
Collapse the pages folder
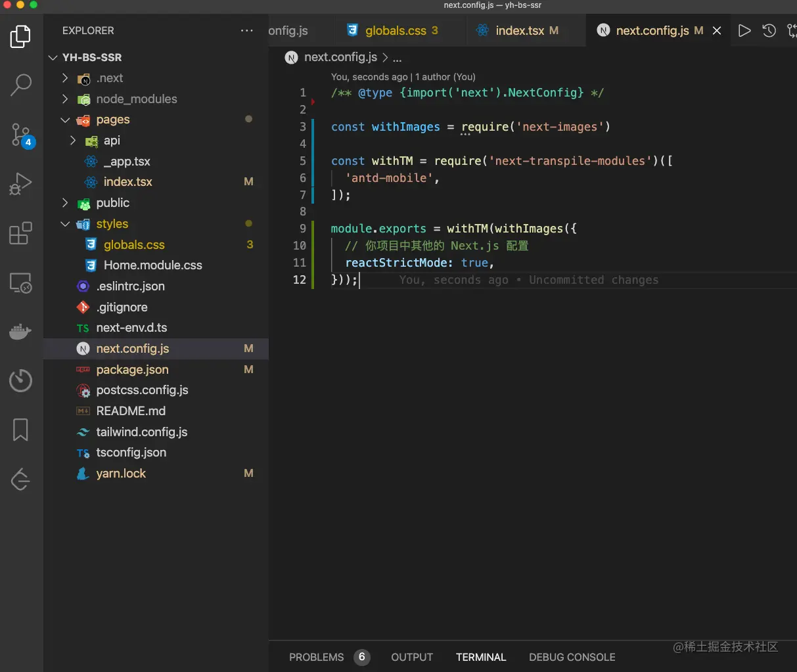tap(66, 120)
